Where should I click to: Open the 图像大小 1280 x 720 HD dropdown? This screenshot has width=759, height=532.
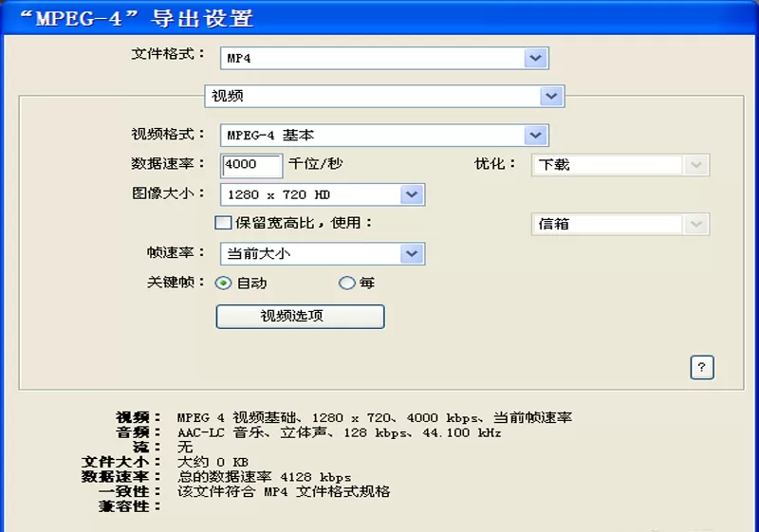pyautogui.click(x=323, y=194)
